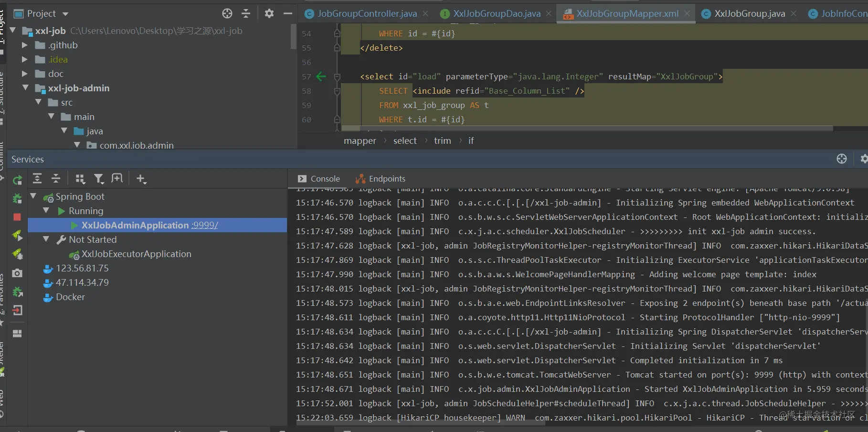Stop the running application with red square

click(17, 217)
